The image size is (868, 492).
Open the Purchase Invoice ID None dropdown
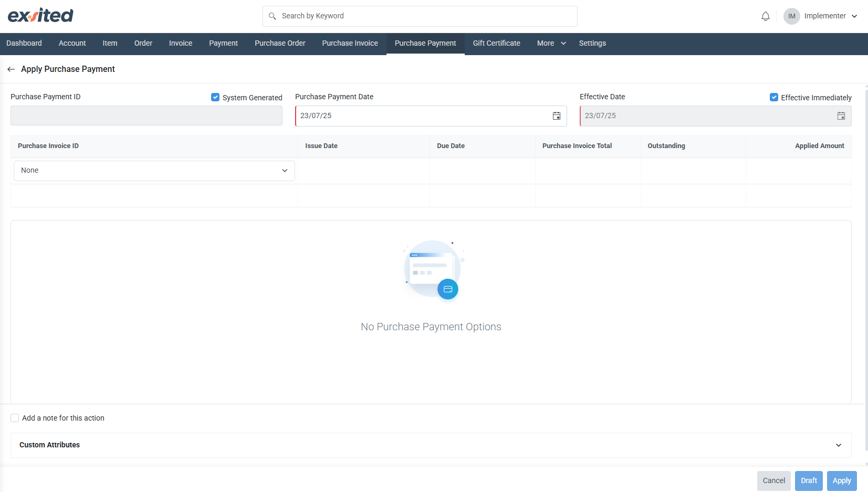click(x=154, y=171)
